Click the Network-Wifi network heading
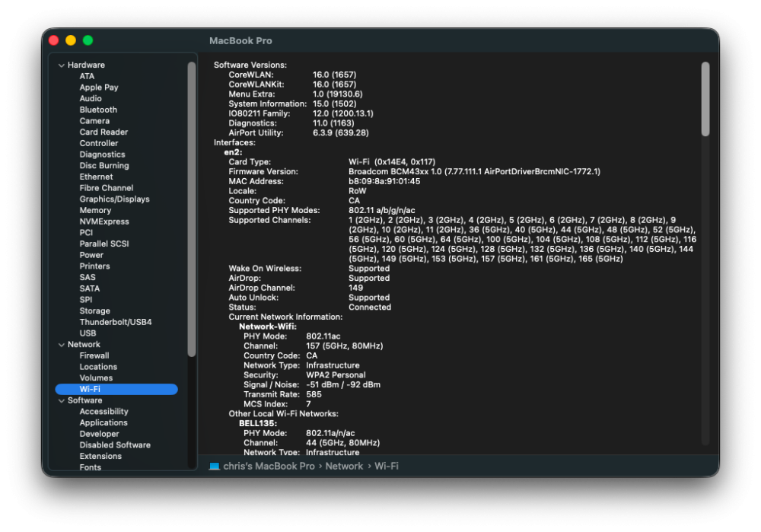761x532 pixels. coord(267,327)
